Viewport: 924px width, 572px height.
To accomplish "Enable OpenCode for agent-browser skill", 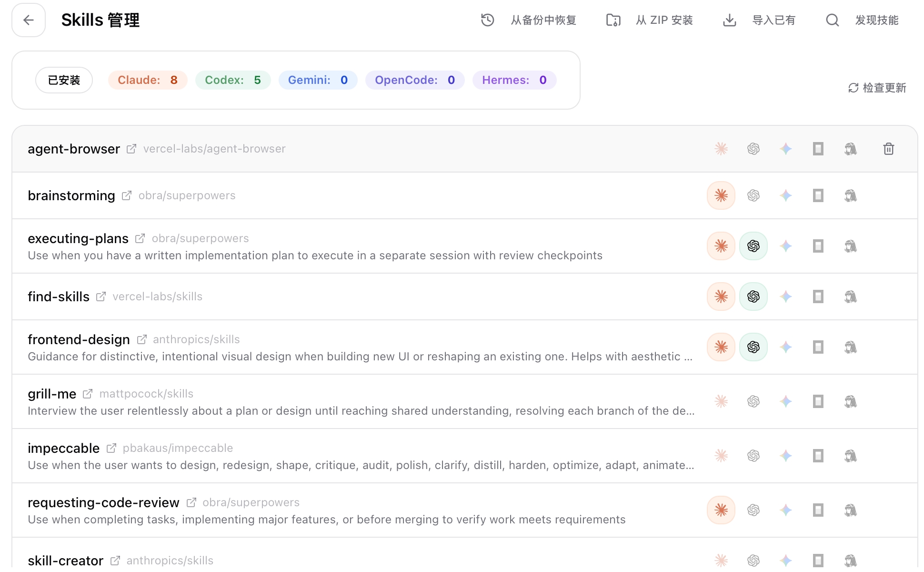I will [818, 149].
